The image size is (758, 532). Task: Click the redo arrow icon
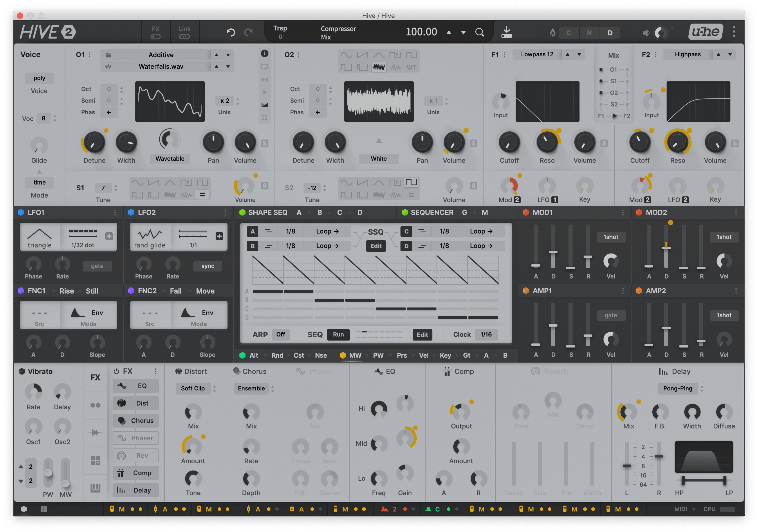[248, 32]
